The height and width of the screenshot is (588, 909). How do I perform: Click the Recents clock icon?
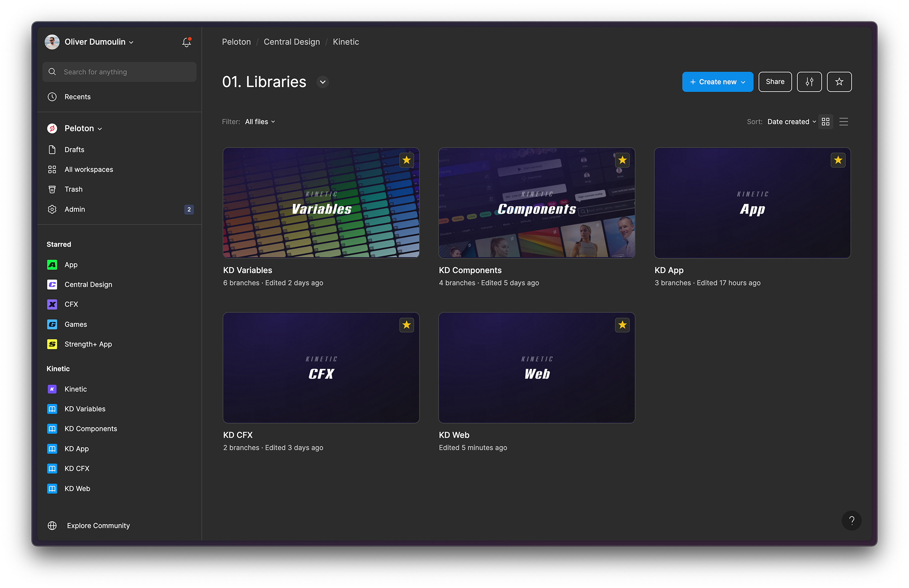coord(52,97)
